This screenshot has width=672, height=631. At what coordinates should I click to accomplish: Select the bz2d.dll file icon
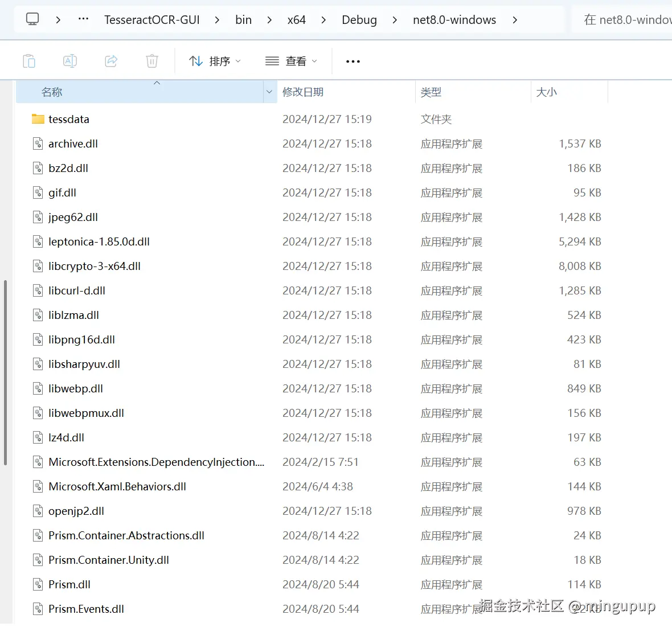point(38,168)
